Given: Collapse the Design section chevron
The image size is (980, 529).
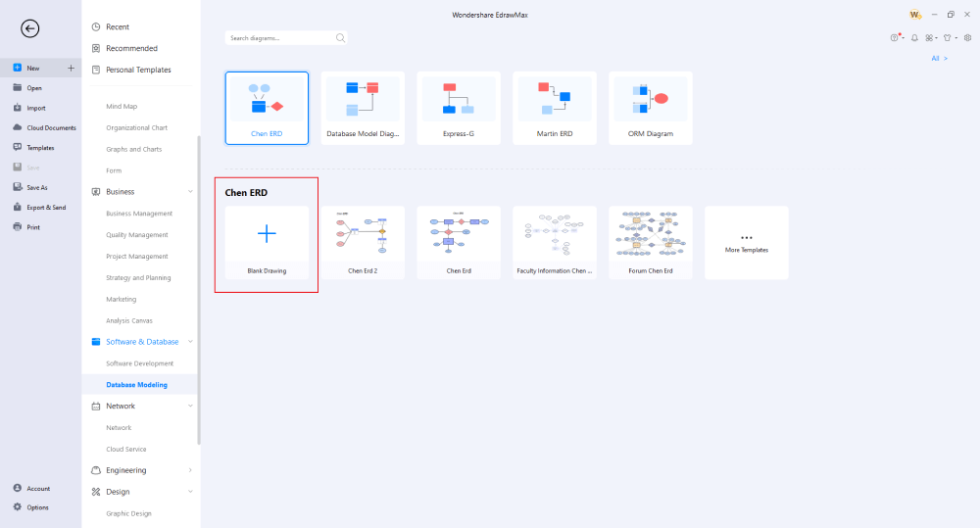Looking at the screenshot, I should (x=190, y=492).
